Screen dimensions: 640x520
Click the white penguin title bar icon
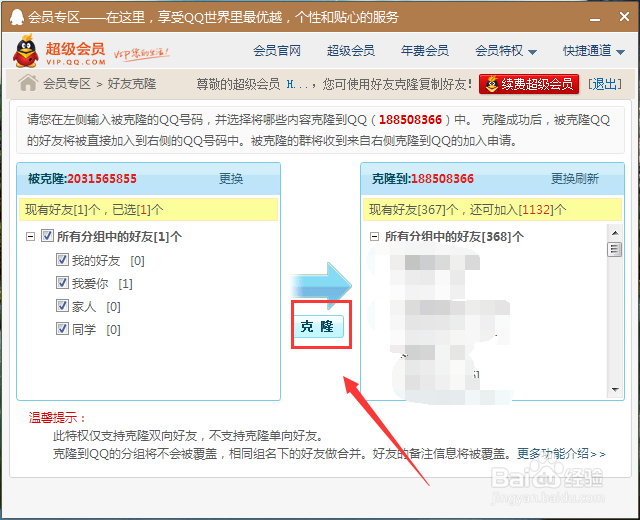pos(16,17)
